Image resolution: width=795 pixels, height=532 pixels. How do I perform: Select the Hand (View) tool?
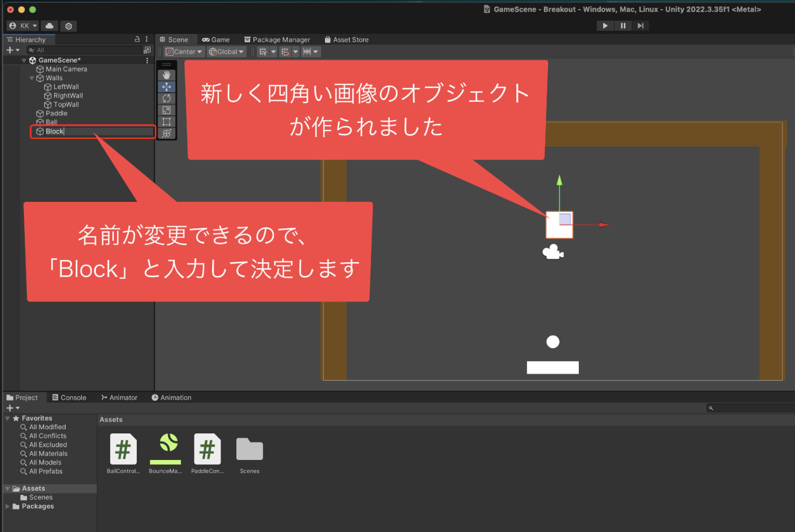click(166, 75)
